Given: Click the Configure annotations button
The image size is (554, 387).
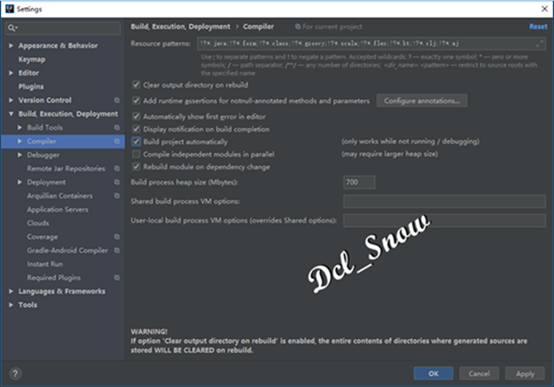Looking at the screenshot, I should click(x=422, y=101).
